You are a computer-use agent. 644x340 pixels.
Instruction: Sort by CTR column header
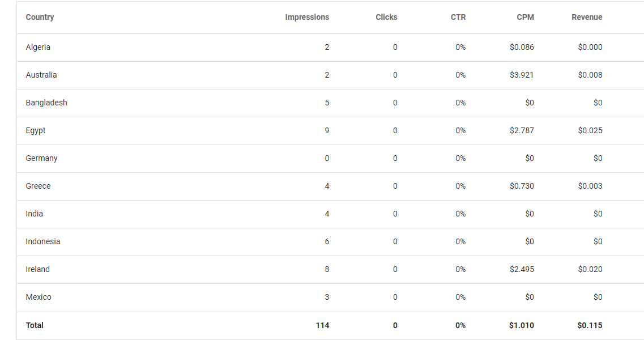pos(458,17)
